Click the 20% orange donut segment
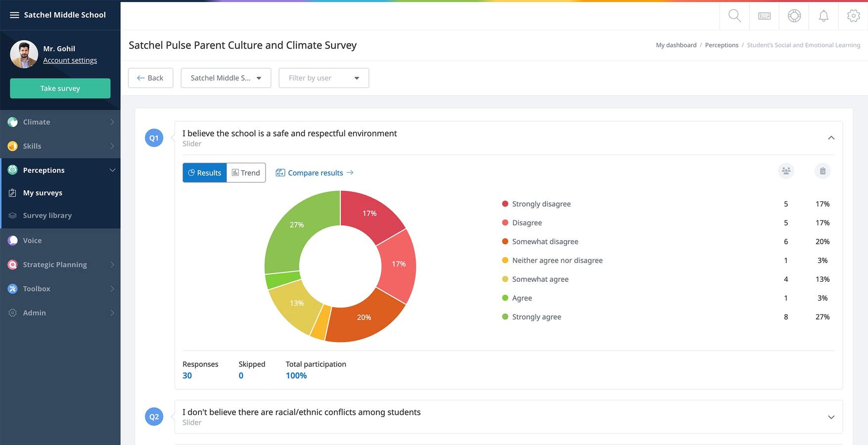This screenshot has height=445, width=868. (365, 317)
